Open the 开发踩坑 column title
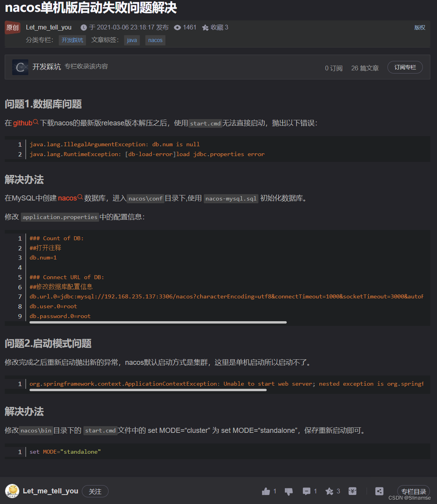 46,67
